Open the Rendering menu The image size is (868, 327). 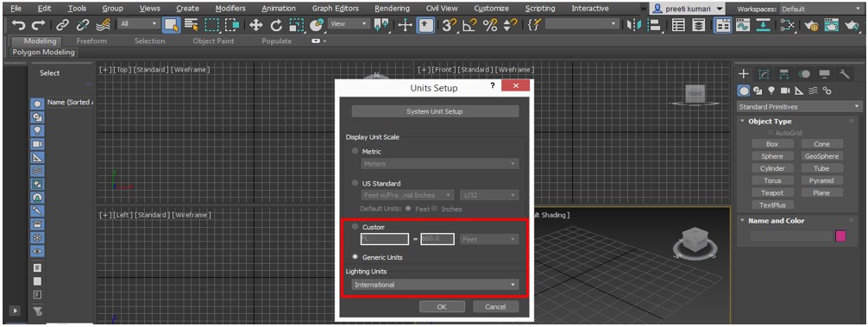(x=392, y=9)
